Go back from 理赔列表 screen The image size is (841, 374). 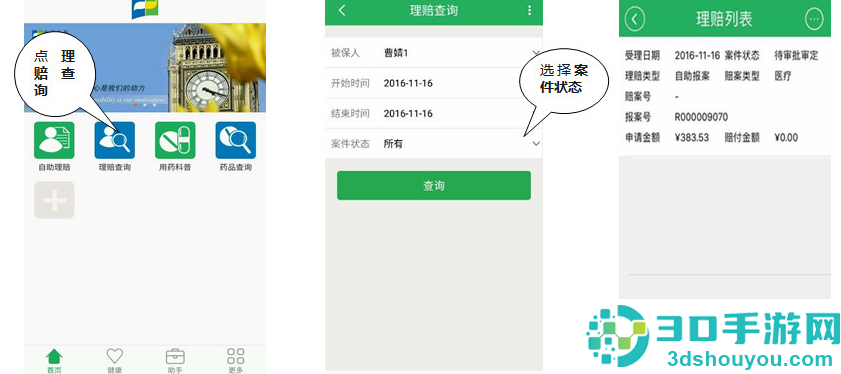(x=635, y=19)
